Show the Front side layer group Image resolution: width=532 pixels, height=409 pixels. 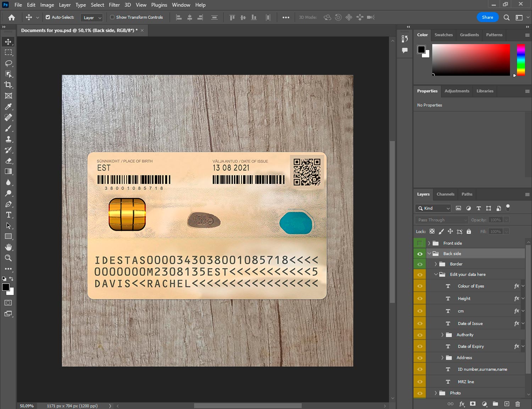420,243
